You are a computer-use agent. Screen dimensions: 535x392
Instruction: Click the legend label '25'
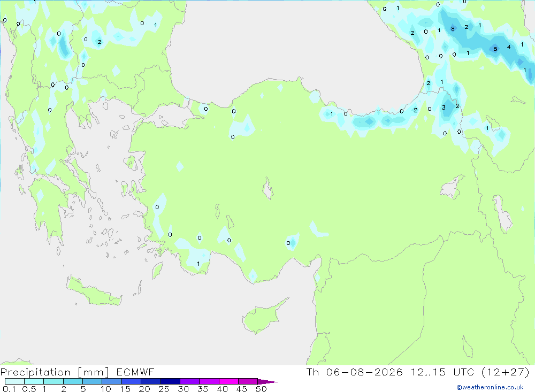point(164,389)
